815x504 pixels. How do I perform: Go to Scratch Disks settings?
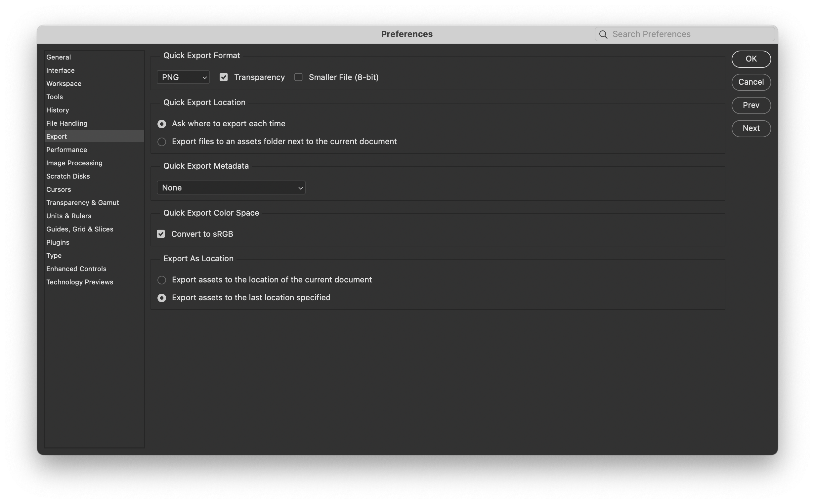[68, 176]
